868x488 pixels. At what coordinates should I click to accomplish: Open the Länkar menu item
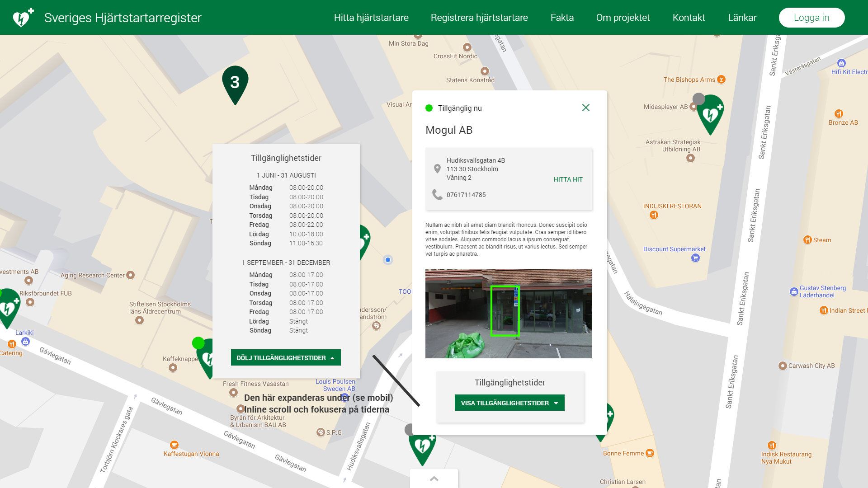[x=742, y=18]
